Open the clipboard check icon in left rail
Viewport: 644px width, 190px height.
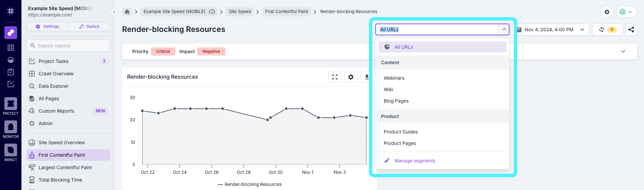pyautogui.click(x=11, y=72)
